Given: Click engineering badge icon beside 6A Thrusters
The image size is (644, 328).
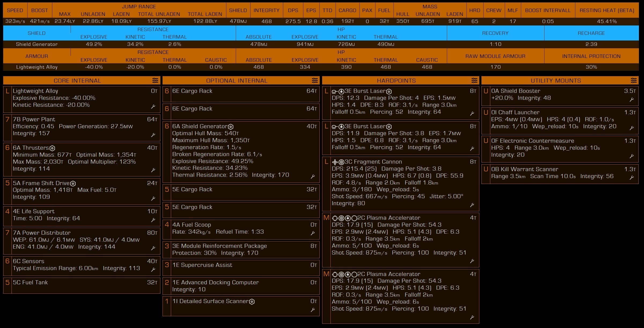Looking at the screenshot, I should click(x=53, y=148).
